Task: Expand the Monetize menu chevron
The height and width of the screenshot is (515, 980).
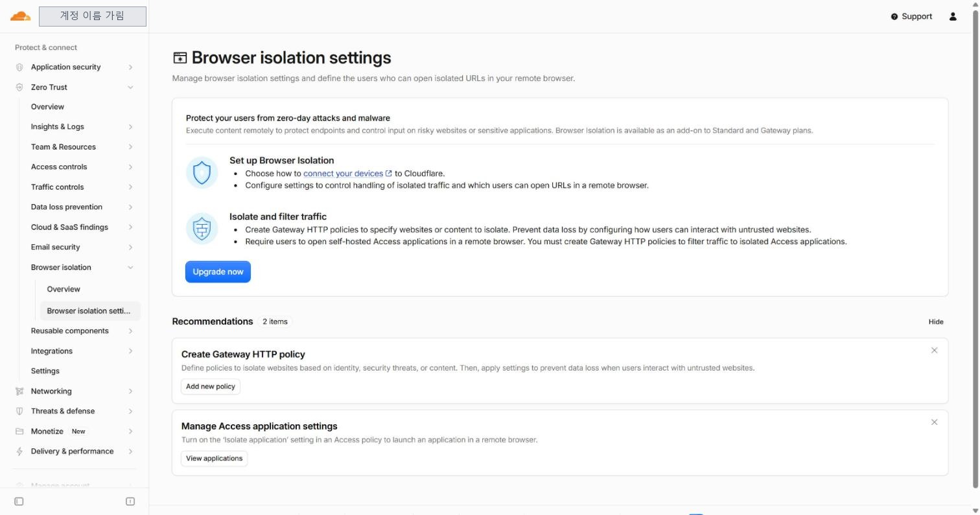Action: tap(130, 431)
